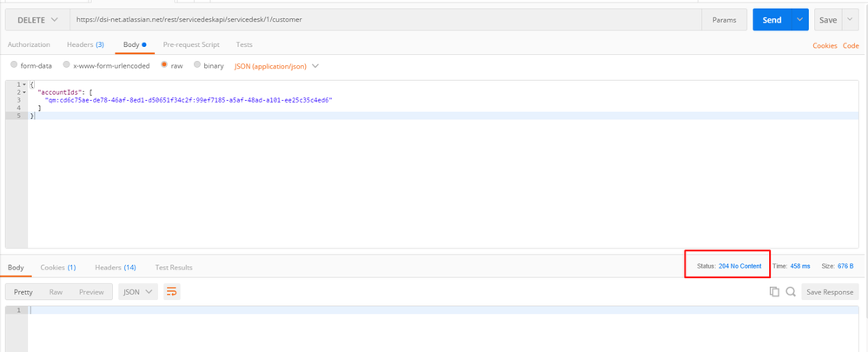Viewport: 868px width, 352px height.
Task: Toggle the line wrap icon
Action: [172, 292]
